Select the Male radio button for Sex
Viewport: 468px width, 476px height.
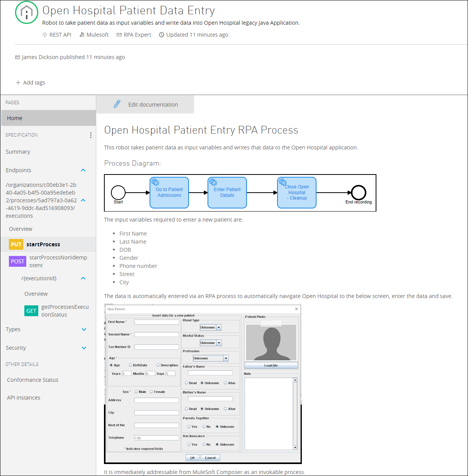[x=136, y=392]
